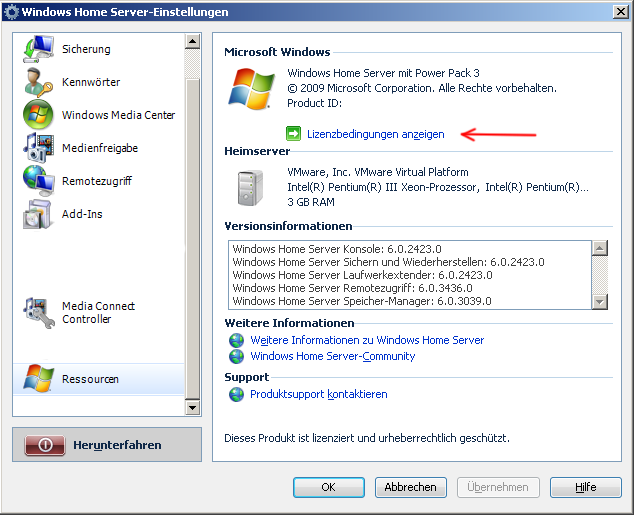The image size is (634, 515).
Task: Open Weitere Informationen zu Windows Home Server
Action: coord(367,340)
